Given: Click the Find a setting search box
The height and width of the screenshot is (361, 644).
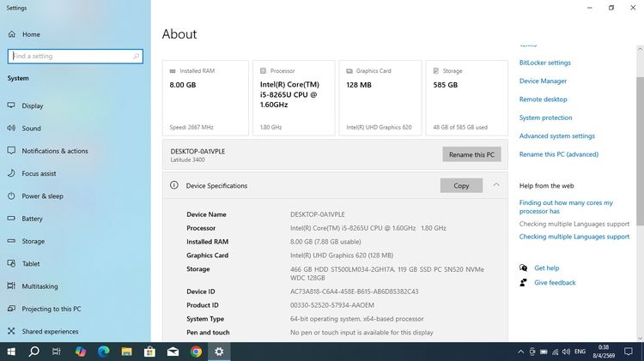Looking at the screenshot, I should click(x=76, y=57).
